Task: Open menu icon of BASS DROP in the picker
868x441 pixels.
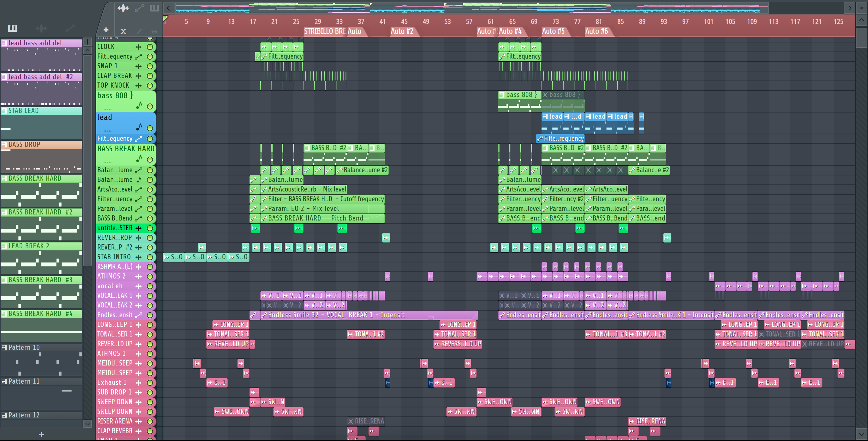Action: 4,144
